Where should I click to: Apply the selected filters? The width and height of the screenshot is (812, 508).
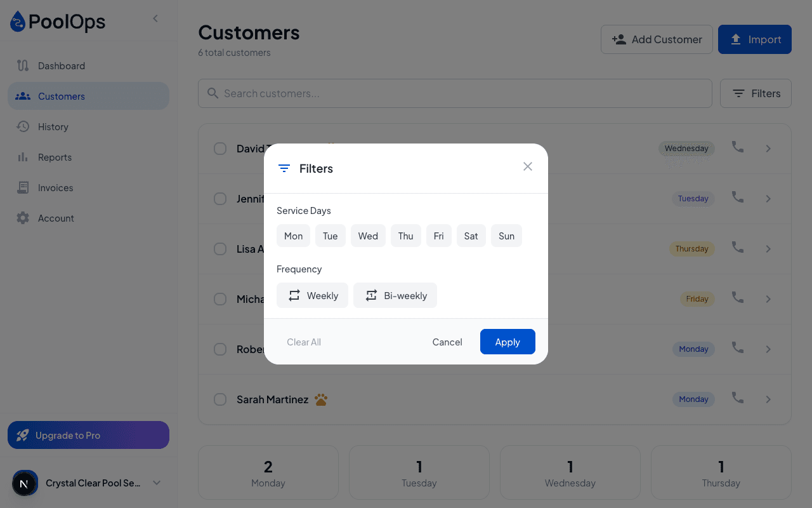[x=507, y=342]
